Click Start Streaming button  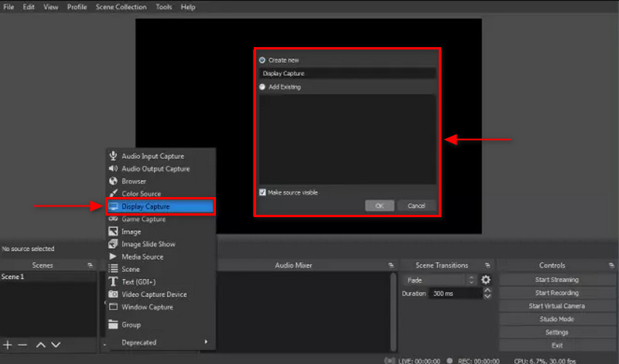[556, 280]
